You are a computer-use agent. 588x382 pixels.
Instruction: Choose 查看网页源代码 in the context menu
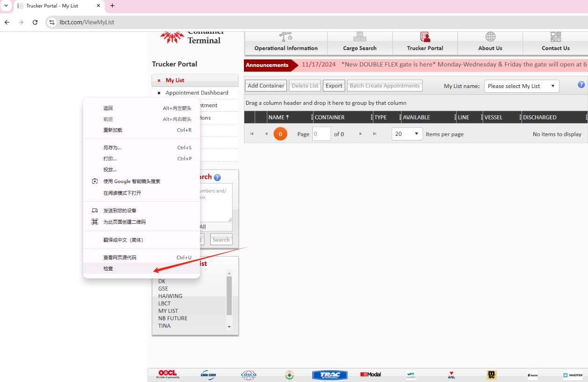click(x=141, y=257)
